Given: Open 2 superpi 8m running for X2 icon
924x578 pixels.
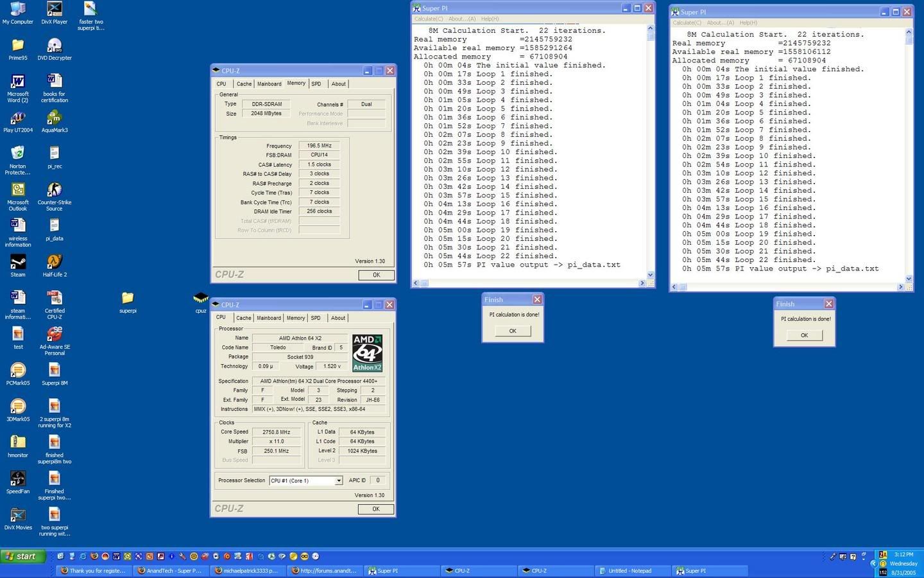Looking at the screenshot, I should pos(55,414).
